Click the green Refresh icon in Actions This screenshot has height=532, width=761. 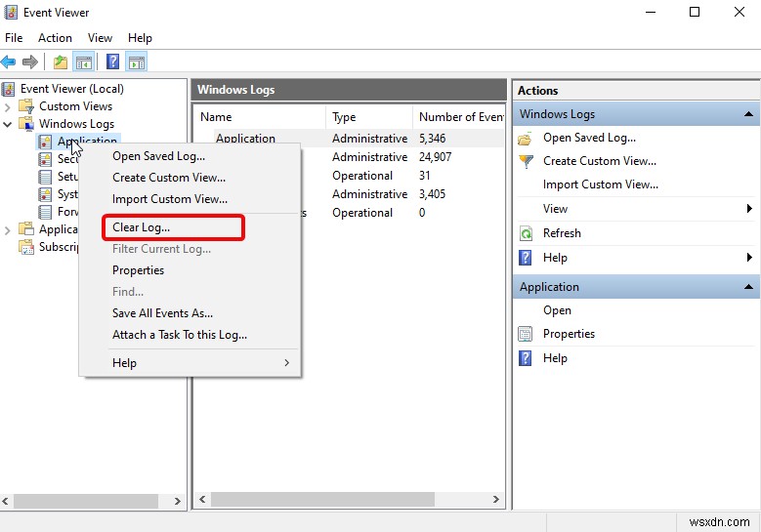(x=526, y=233)
